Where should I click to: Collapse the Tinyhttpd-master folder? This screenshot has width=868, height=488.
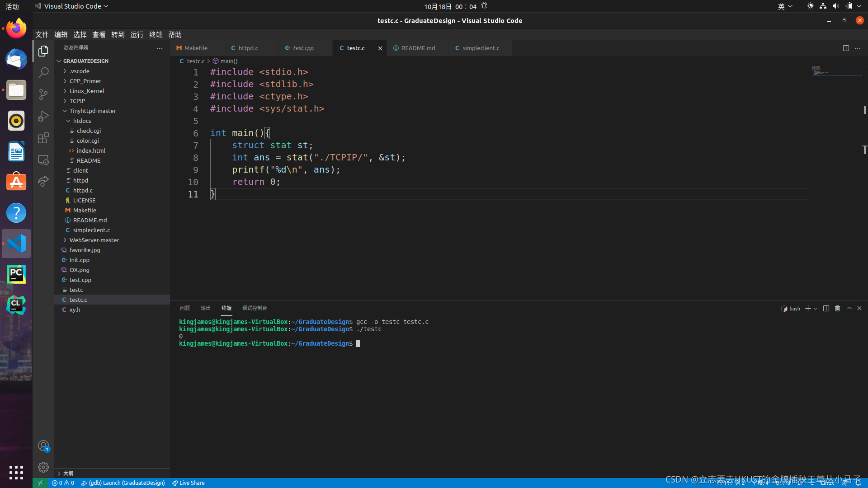(112, 111)
